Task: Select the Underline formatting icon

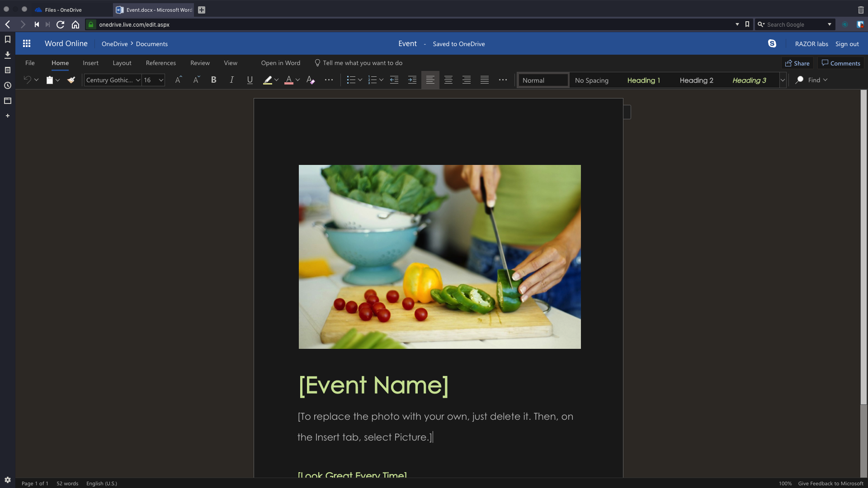Action: tap(250, 80)
